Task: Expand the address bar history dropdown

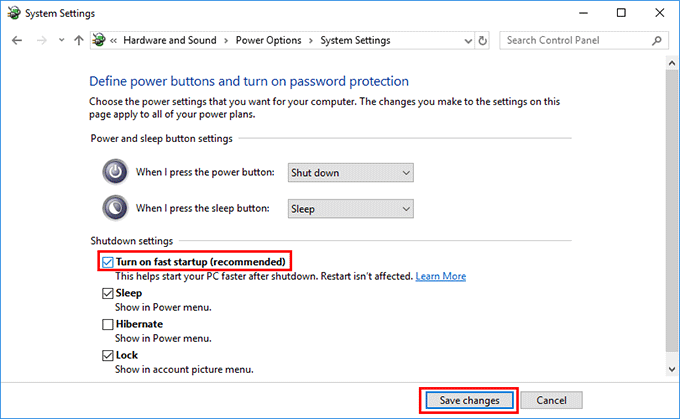Action: point(468,41)
